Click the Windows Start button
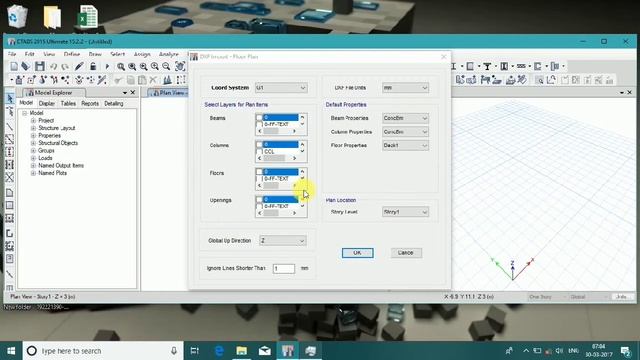This screenshot has width=640, height=360. 11,351
